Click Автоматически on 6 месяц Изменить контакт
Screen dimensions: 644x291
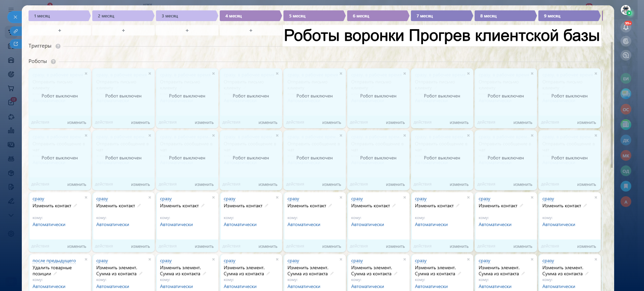click(x=367, y=225)
